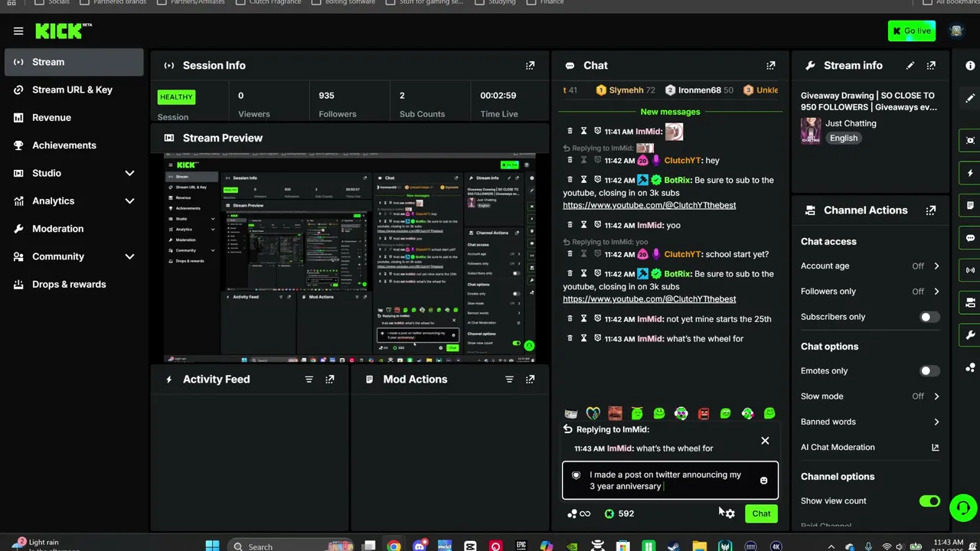The image size is (980, 551).
Task: Pop out the Stream info panel
Action: pos(931,66)
